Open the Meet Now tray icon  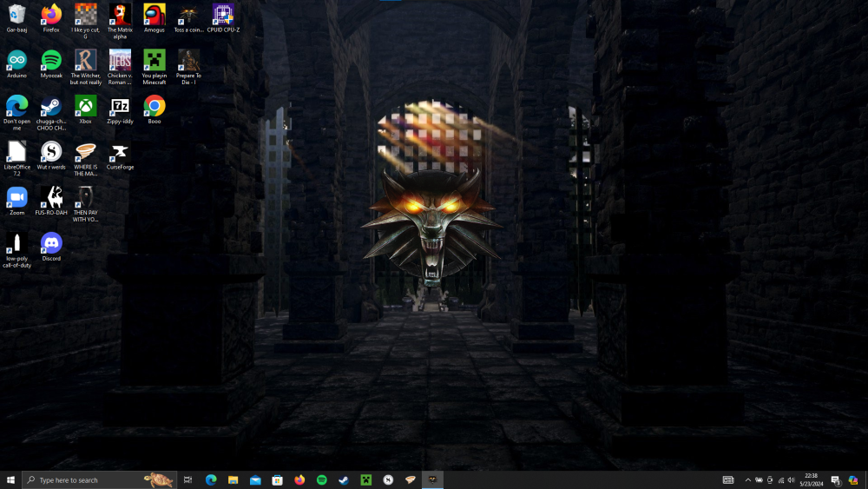[x=770, y=479]
